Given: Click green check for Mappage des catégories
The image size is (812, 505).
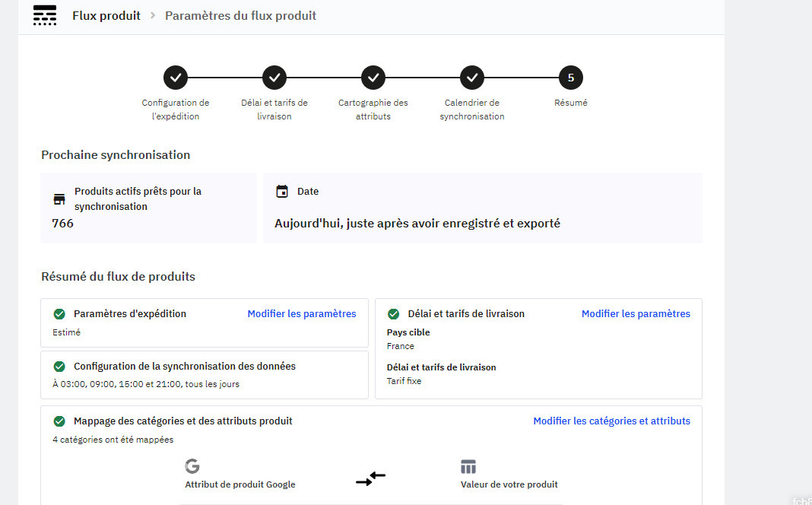Looking at the screenshot, I should [59, 421].
